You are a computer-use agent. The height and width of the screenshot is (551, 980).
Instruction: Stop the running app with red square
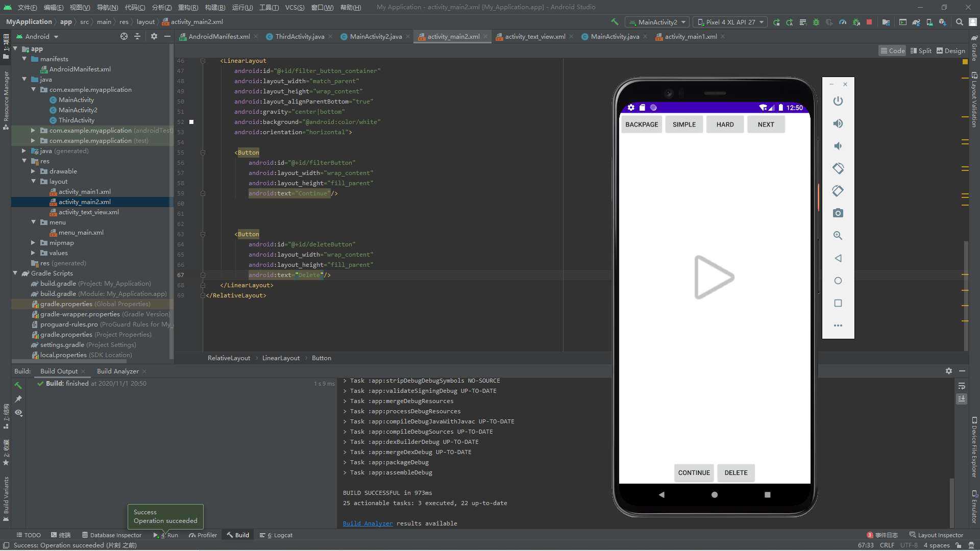869,22
